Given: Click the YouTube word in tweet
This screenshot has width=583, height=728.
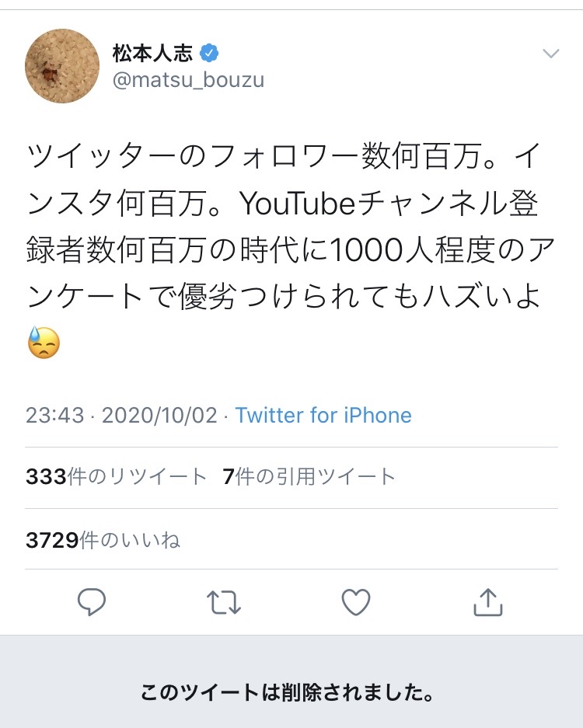Looking at the screenshot, I should click(297, 204).
